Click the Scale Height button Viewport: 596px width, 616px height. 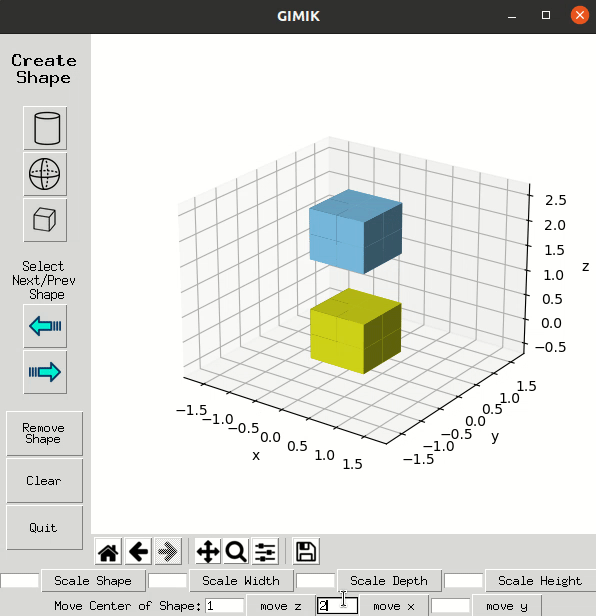[x=541, y=581]
